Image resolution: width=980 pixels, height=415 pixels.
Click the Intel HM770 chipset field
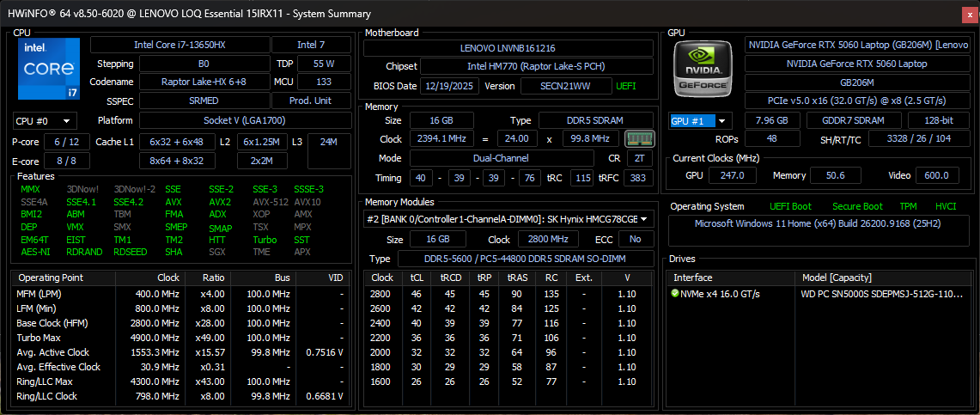pos(536,66)
